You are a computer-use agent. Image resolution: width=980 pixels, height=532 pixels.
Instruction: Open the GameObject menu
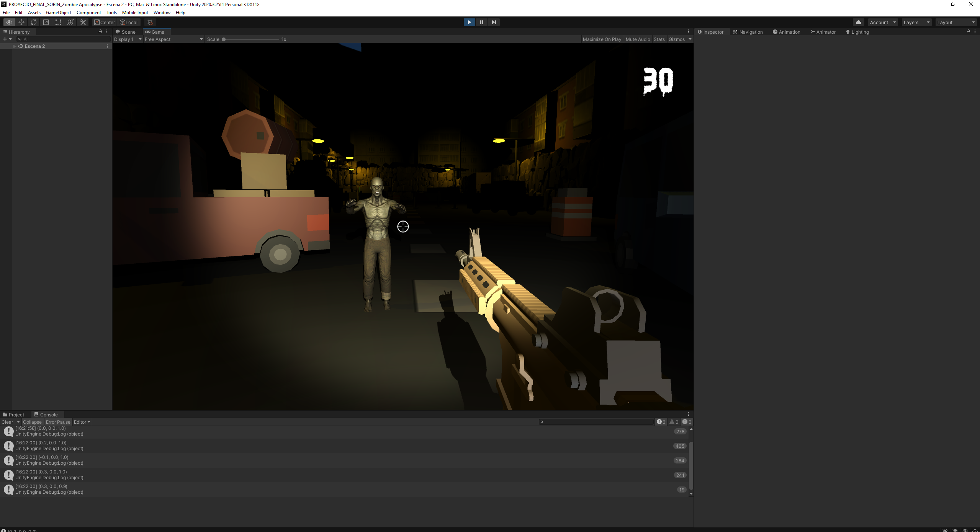pos(58,12)
